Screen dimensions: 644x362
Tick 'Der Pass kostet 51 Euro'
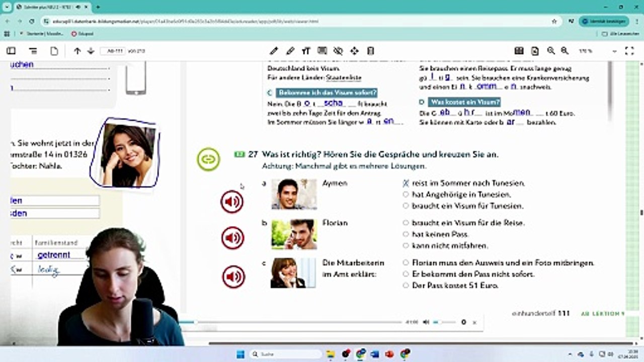pyautogui.click(x=406, y=286)
